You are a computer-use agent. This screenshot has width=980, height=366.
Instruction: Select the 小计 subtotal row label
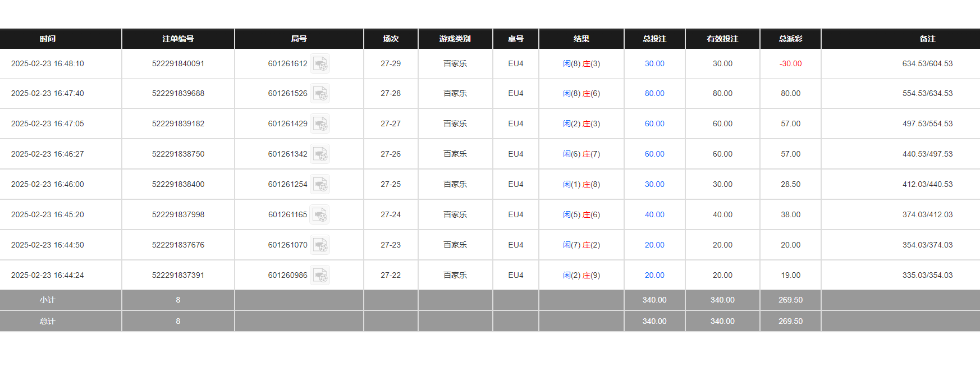coord(48,300)
